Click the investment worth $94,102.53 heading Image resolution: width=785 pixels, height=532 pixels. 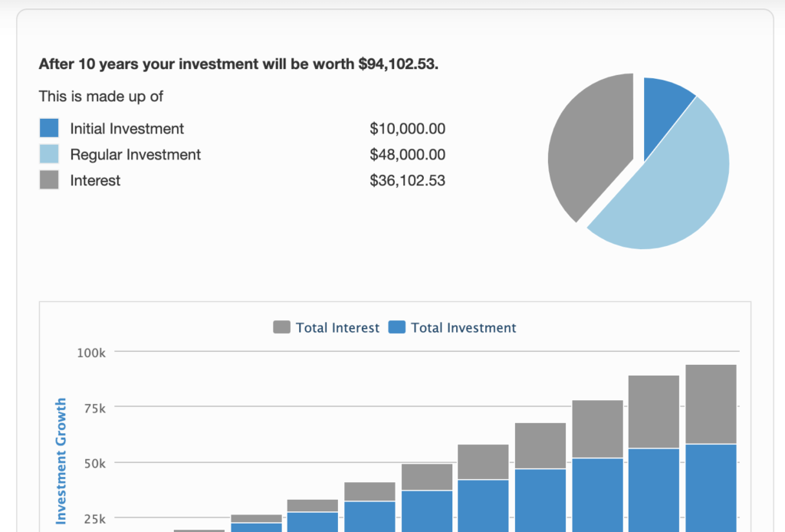coord(238,64)
